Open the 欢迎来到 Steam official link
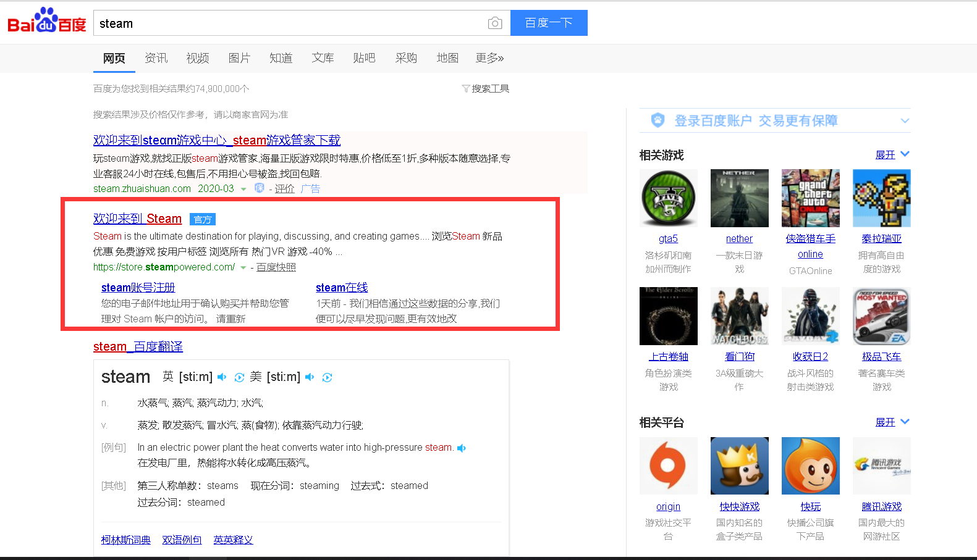The image size is (977, 560). tap(137, 219)
